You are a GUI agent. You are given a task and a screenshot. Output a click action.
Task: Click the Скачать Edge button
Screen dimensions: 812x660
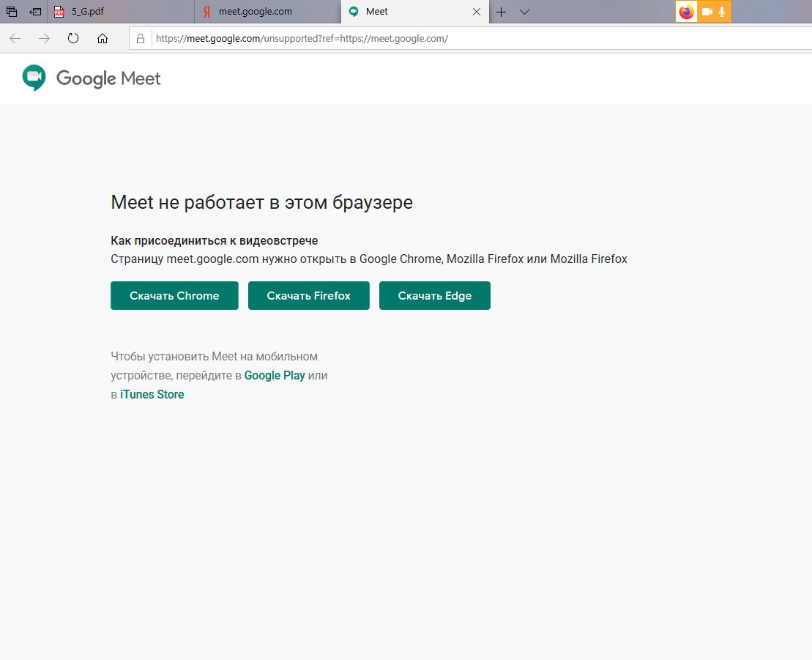[434, 296]
